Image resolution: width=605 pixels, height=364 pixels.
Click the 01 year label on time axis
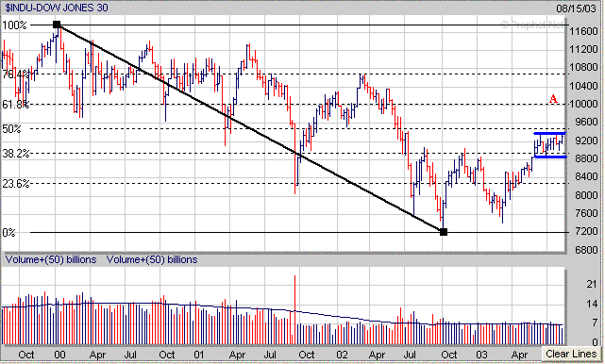click(x=199, y=355)
